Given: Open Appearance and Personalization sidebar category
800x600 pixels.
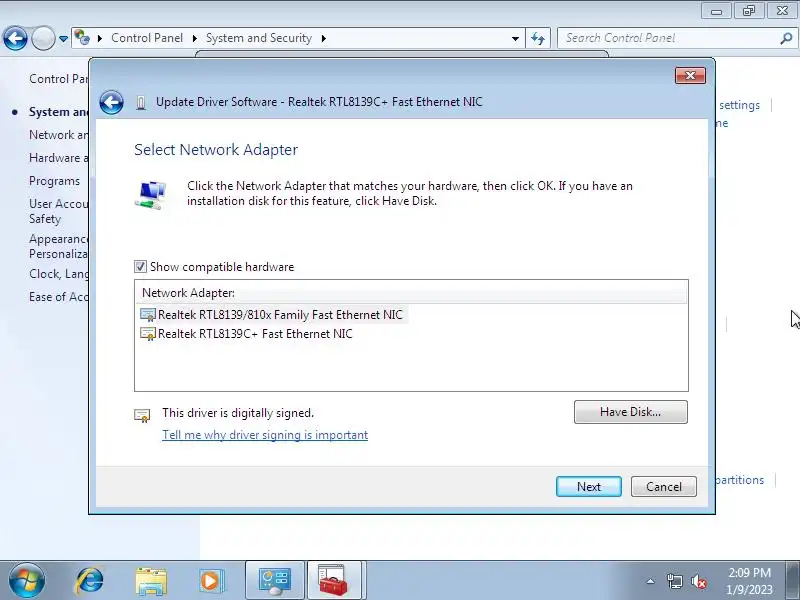Looking at the screenshot, I should [x=59, y=246].
